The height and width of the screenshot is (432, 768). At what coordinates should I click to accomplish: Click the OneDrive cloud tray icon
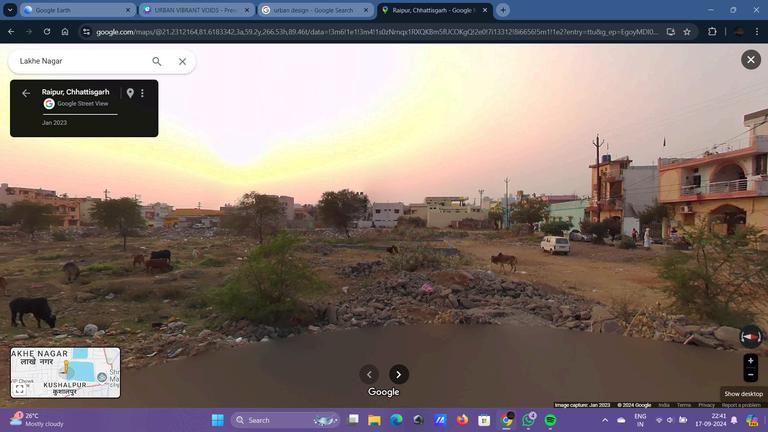621,420
